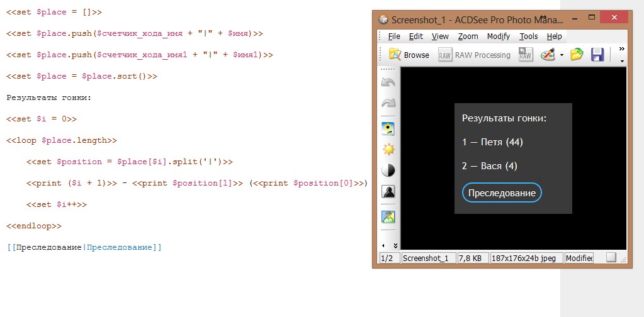Image resolution: width=644 pixels, height=317 pixels.
Task: Click the <<loop $place.length>> code line
Action: (x=62, y=140)
